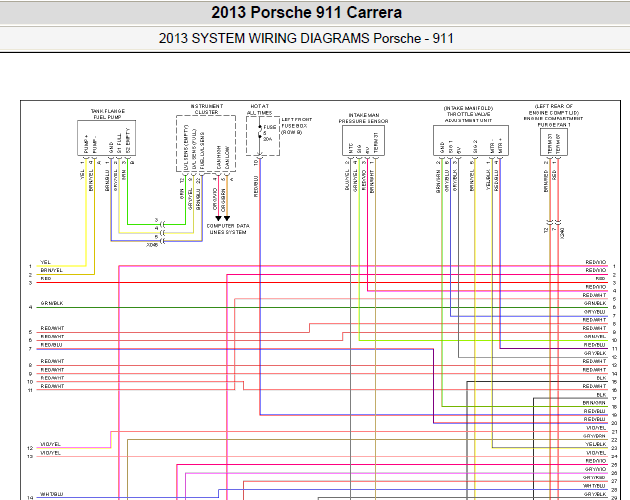Click the left-edge "BRN/YEL" wire label at row 2
The width and height of the screenshot is (630, 500).
(51, 270)
